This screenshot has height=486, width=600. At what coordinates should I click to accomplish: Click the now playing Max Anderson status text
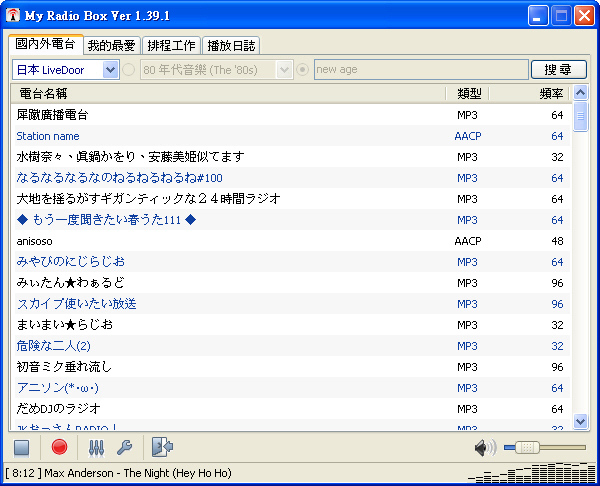point(138,473)
